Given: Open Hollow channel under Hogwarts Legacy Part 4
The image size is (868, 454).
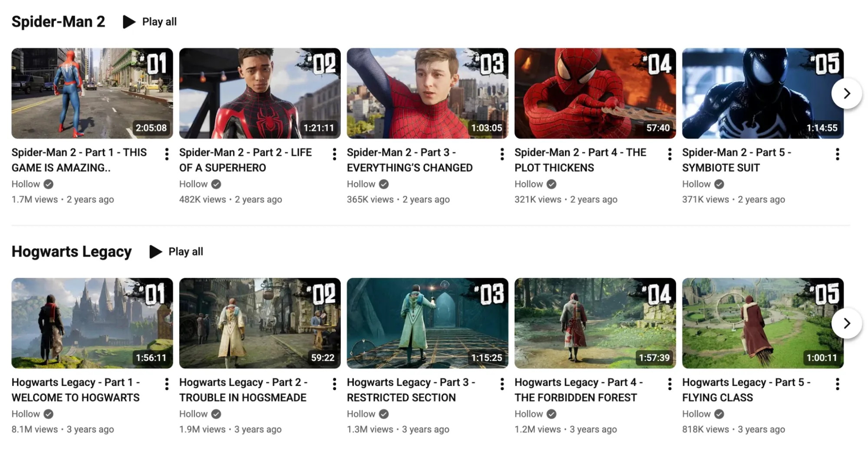Looking at the screenshot, I should tap(528, 414).
